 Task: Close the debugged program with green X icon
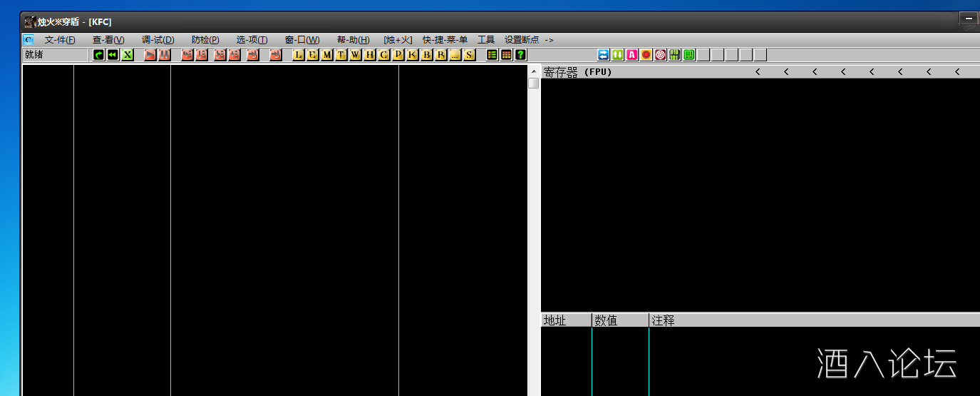pyautogui.click(x=128, y=55)
